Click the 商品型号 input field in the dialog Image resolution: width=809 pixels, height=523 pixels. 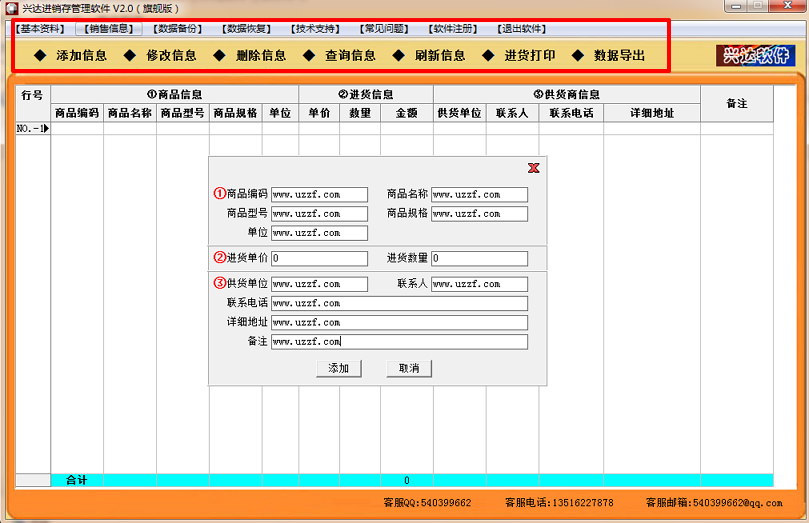[x=319, y=214]
